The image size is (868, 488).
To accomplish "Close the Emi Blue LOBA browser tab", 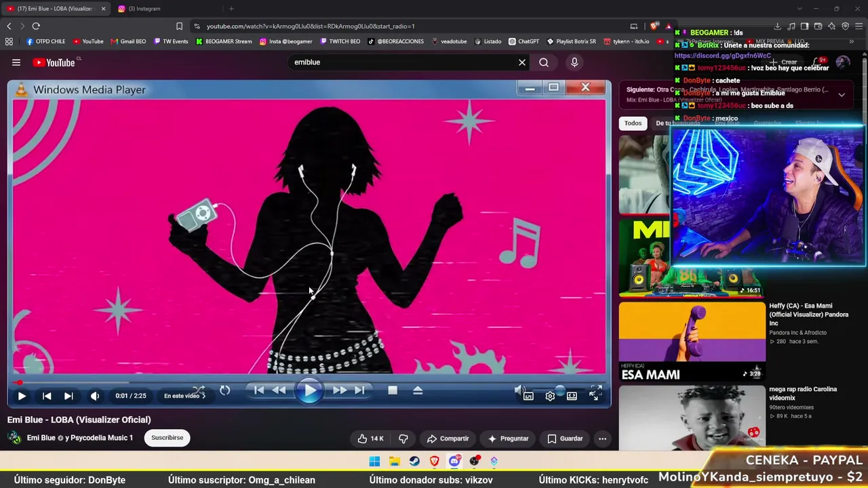I will (104, 9).
